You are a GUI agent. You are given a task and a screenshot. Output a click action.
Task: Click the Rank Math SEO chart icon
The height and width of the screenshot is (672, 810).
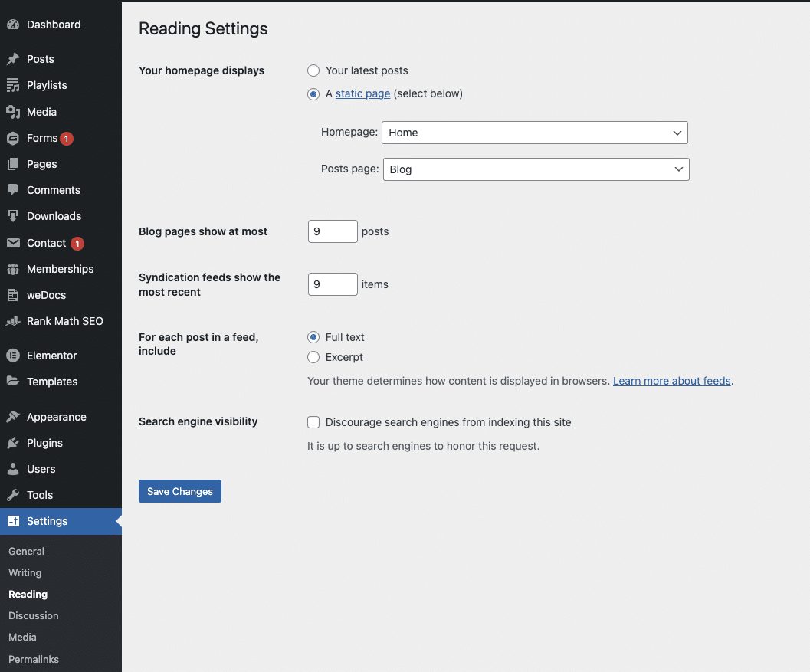[13, 321]
